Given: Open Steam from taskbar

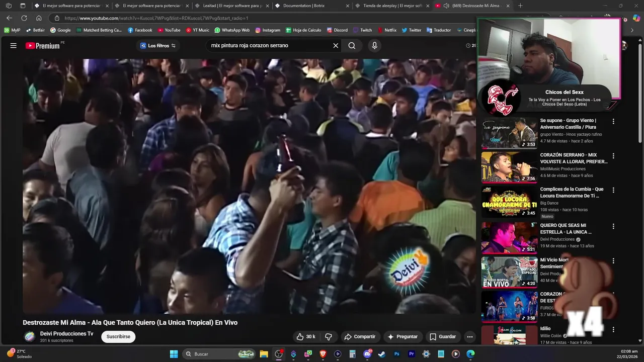Looking at the screenshot, I should 382,354.
